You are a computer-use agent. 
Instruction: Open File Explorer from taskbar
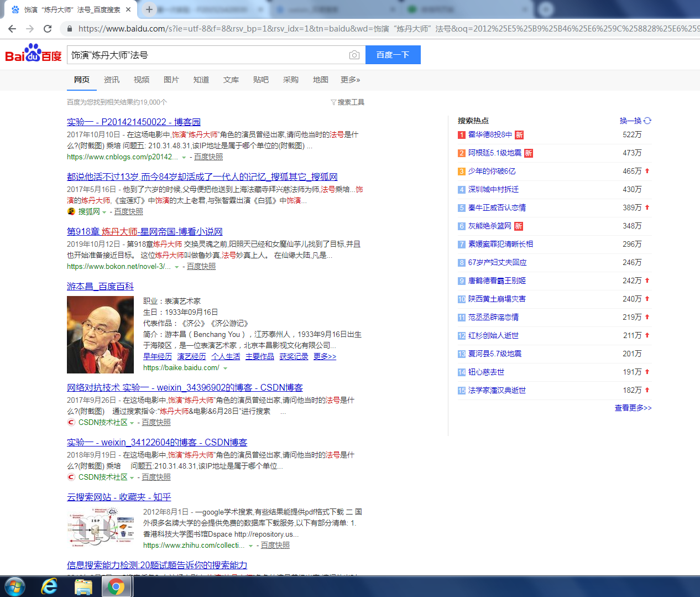click(83, 586)
